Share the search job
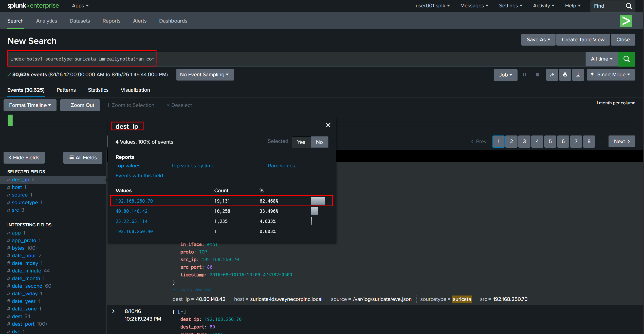Image resolution: width=644 pixels, height=334 pixels. pyautogui.click(x=552, y=75)
